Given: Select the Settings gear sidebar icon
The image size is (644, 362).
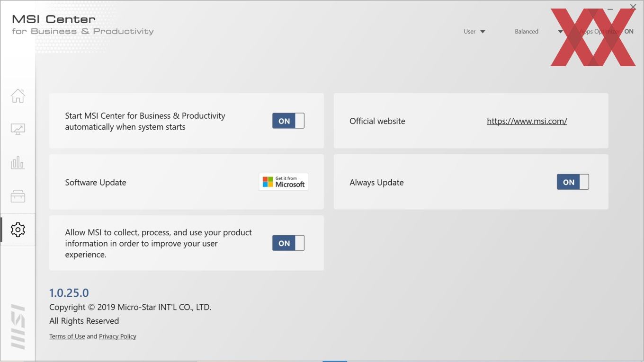Looking at the screenshot, I should pyautogui.click(x=18, y=230).
